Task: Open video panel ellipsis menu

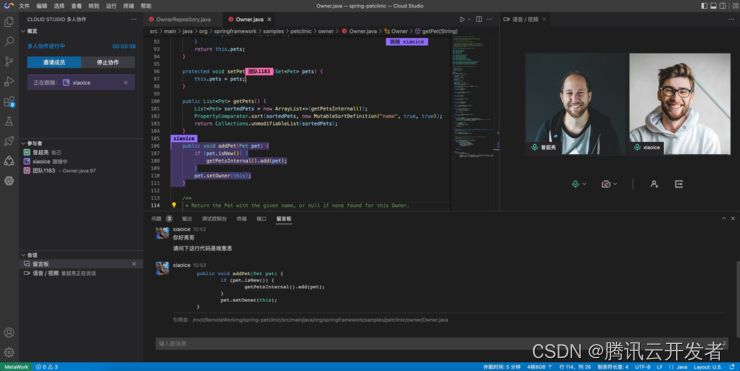Action: [731, 19]
